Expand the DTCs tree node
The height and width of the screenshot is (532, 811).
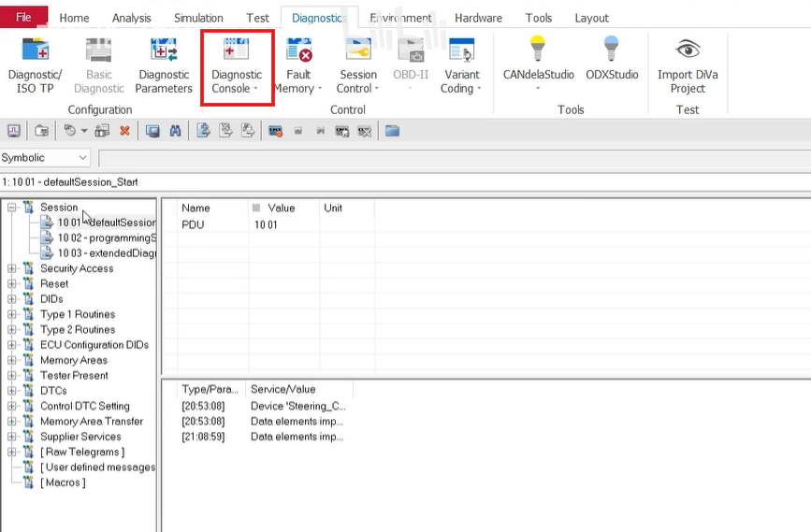click(x=12, y=391)
